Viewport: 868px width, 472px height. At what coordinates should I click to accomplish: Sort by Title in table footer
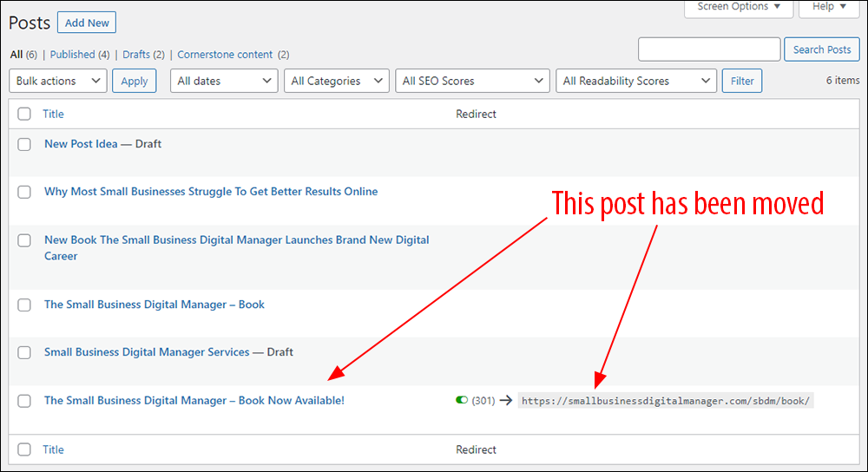(x=53, y=449)
